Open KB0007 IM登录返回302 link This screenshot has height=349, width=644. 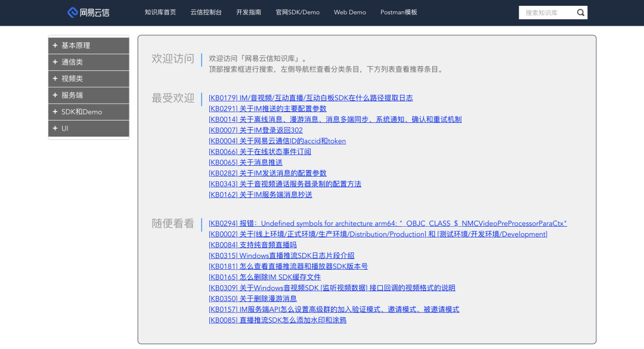[255, 130]
